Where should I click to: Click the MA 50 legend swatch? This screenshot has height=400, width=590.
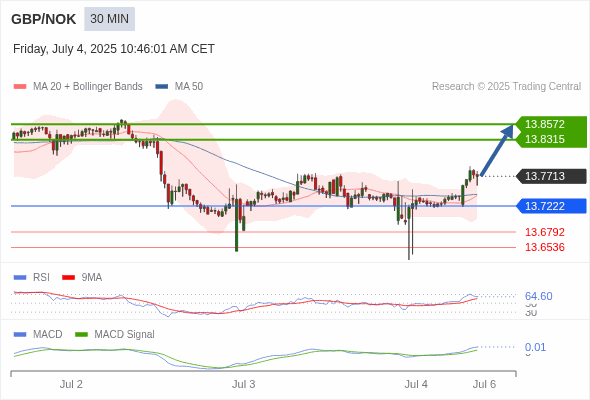(162, 87)
